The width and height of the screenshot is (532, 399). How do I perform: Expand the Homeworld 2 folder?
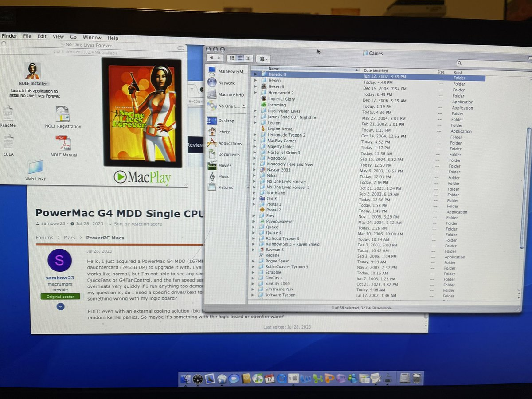click(x=255, y=93)
